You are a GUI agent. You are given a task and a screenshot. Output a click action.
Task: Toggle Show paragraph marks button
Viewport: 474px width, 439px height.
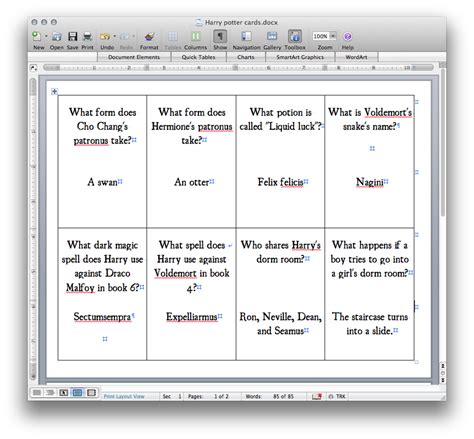220,36
